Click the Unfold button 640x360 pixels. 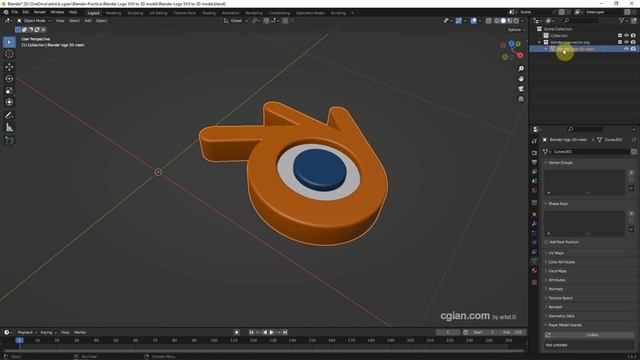tap(592, 335)
